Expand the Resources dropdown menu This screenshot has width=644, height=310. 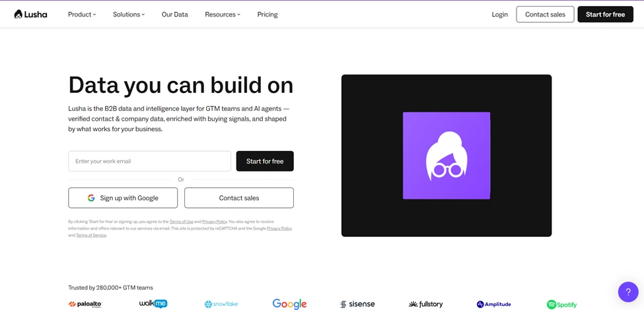(223, 15)
